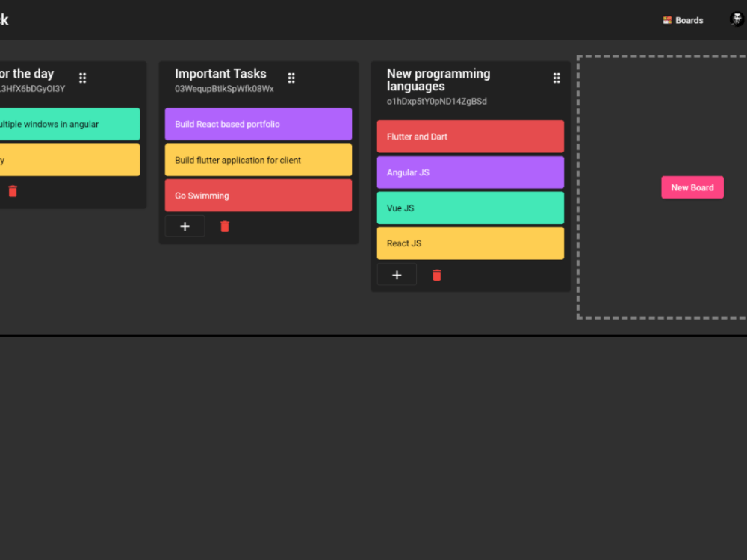The height and width of the screenshot is (560, 747).
Task: Add a task to Important Tasks using the plus button
Action: (x=185, y=226)
